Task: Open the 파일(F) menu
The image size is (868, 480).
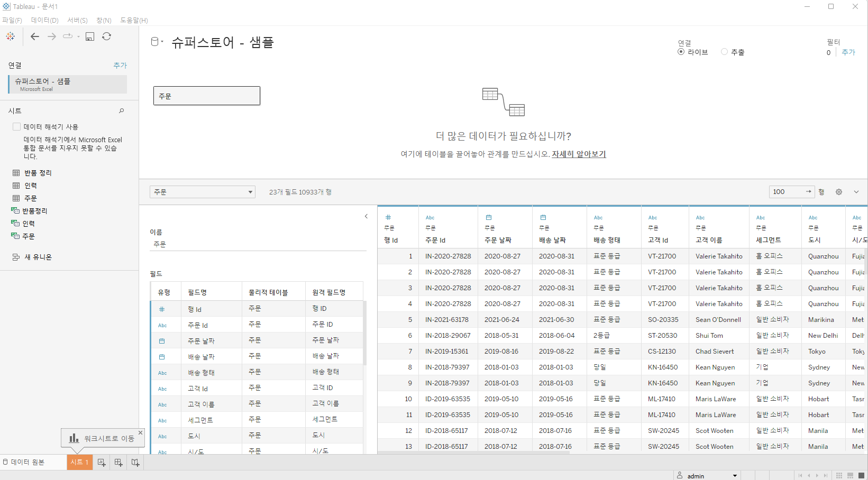Action: pyautogui.click(x=12, y=20)
